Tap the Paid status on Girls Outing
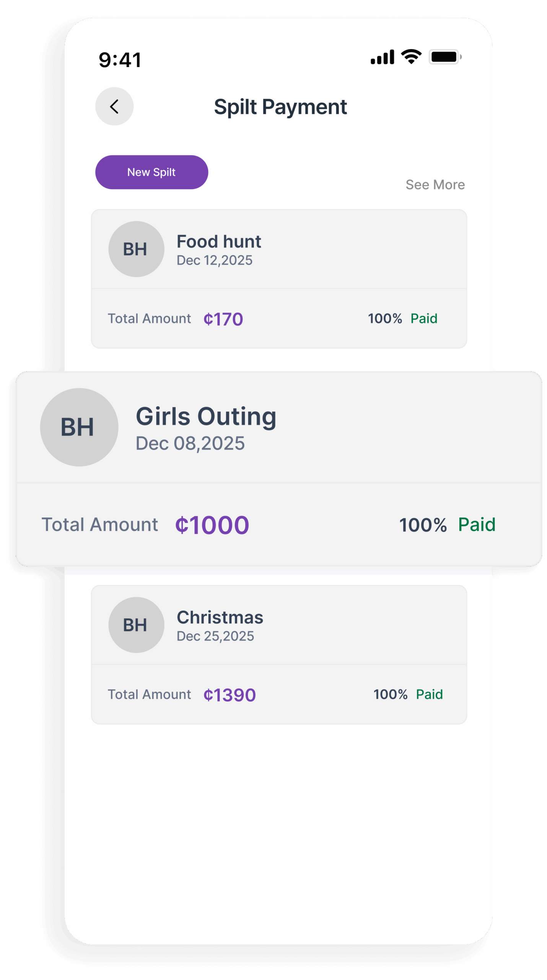This screenshot has width=547, height=980. click(477, 524)
